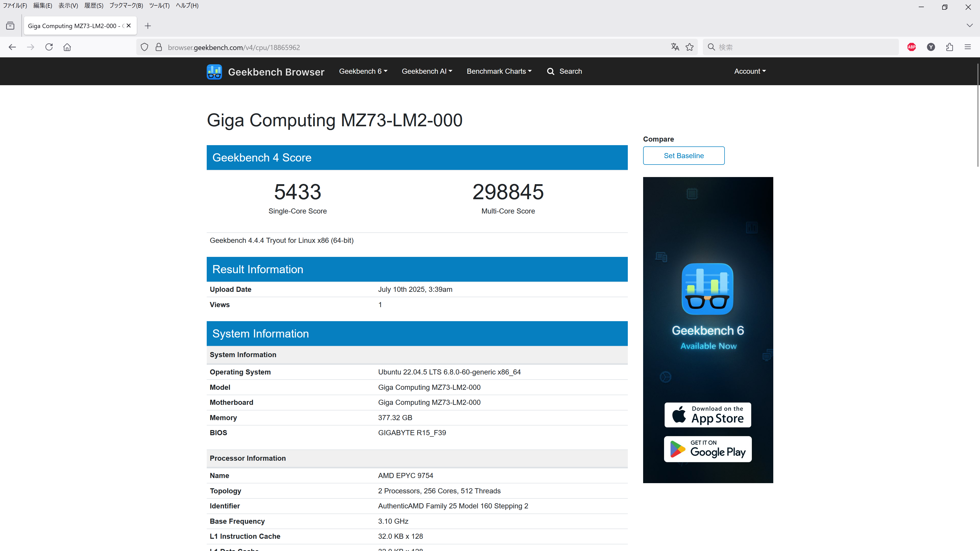980x551 pixels.
Task: Expand the Account dropdown menu
Action: point(750,71)
